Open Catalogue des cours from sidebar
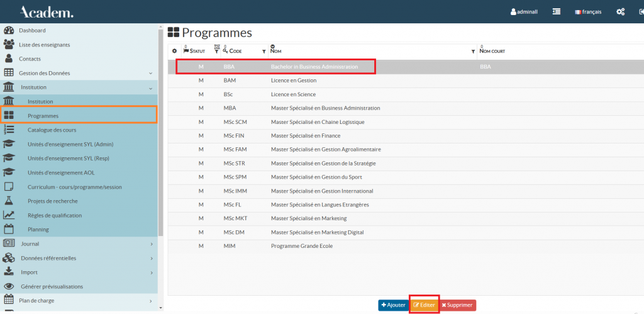 [x=52, y=130]
